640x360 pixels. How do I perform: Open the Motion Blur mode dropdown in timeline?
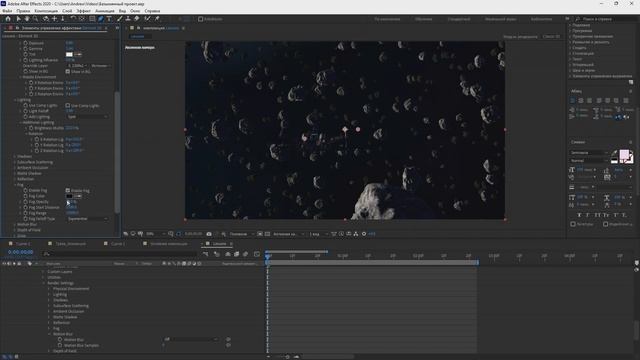(191, 339)
